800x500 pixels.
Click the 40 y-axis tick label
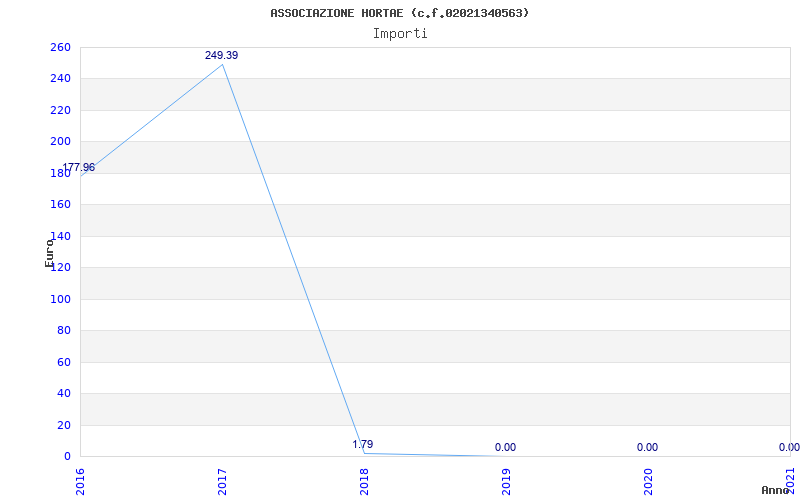(x=63, y=393)
